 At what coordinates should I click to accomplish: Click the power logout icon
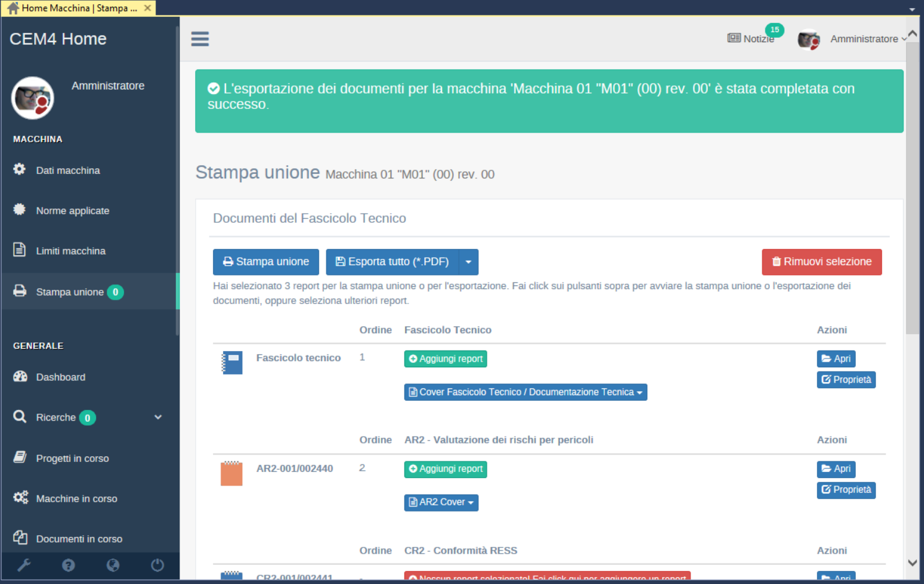[x=157, y=565]
